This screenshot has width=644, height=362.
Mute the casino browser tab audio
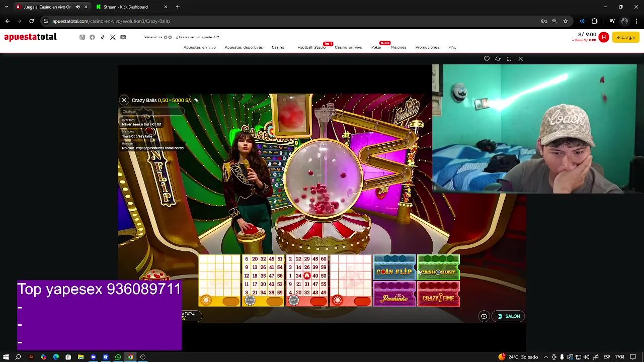(x=77, y=7)
